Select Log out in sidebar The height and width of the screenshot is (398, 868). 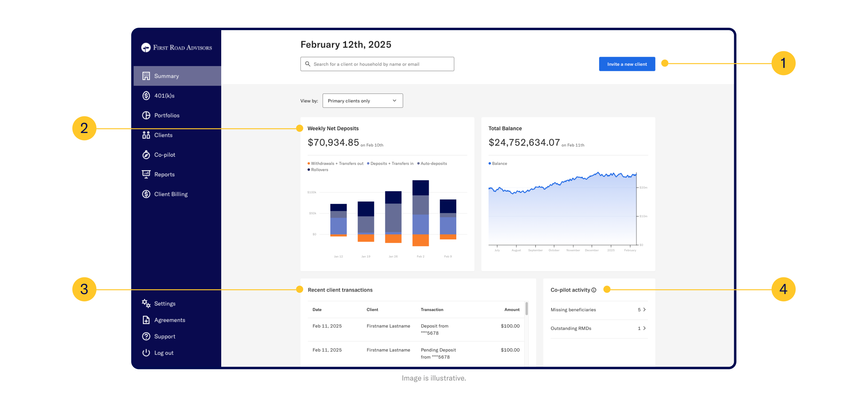(177, 352)
